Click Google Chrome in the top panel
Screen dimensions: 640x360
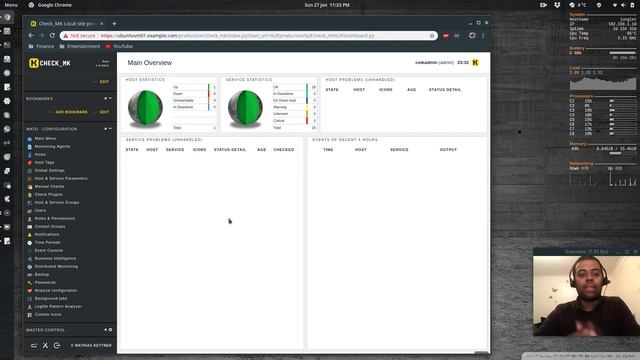point(50,5)
